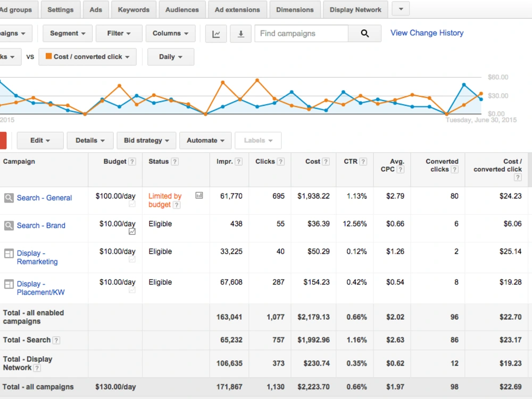532x399 pixels.
Task: Expand more tabs with the arrow button
Action: [401, 9]
